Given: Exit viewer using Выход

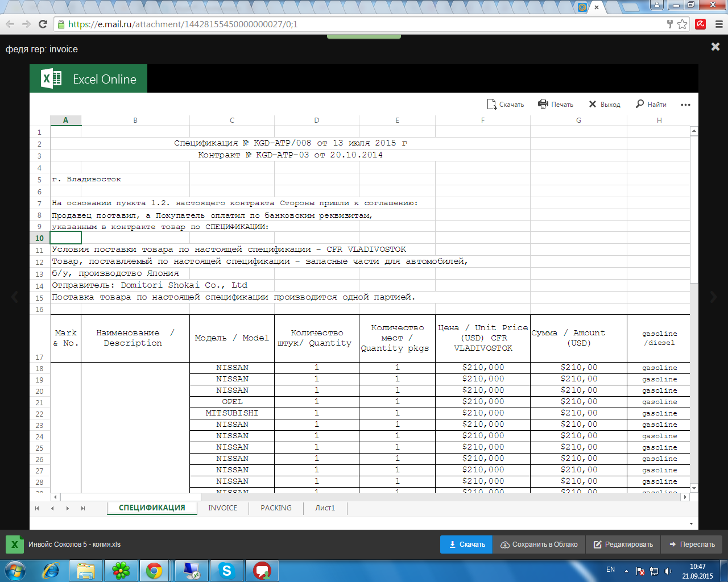Looking at the screenshot, I should [604, 105].
